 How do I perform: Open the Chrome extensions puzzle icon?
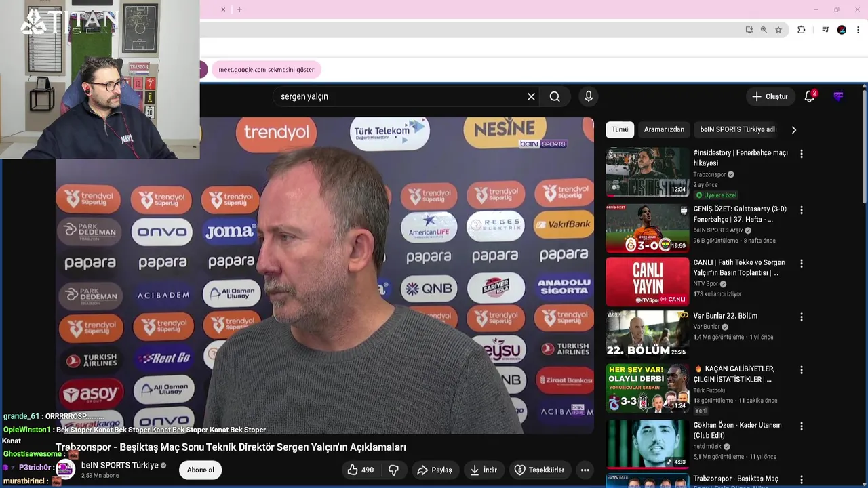coord(801,30)
